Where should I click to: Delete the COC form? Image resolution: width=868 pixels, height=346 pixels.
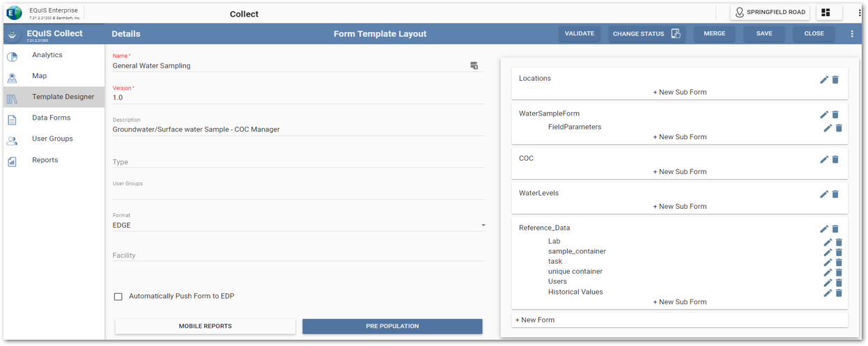(x=835, y=159)
